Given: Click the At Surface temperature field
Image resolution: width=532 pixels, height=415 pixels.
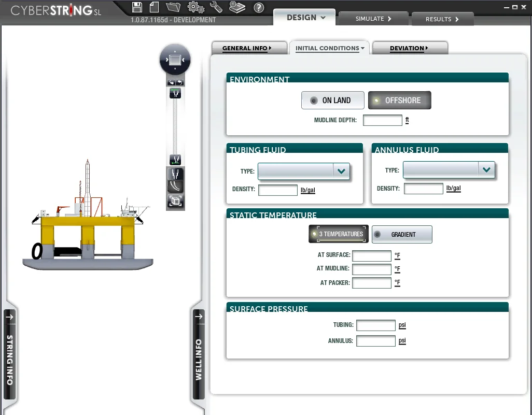Looking at the screenshot, I should tap(371, 255).
